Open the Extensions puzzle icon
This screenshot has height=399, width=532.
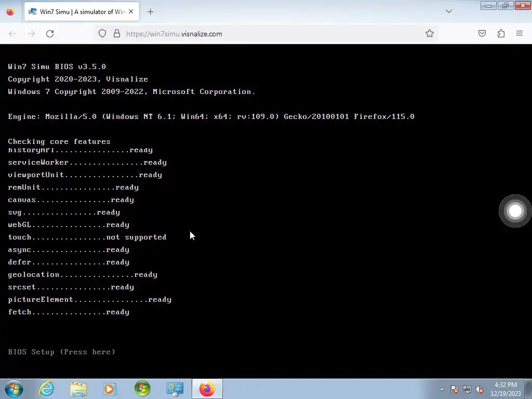tap(501, 33)
